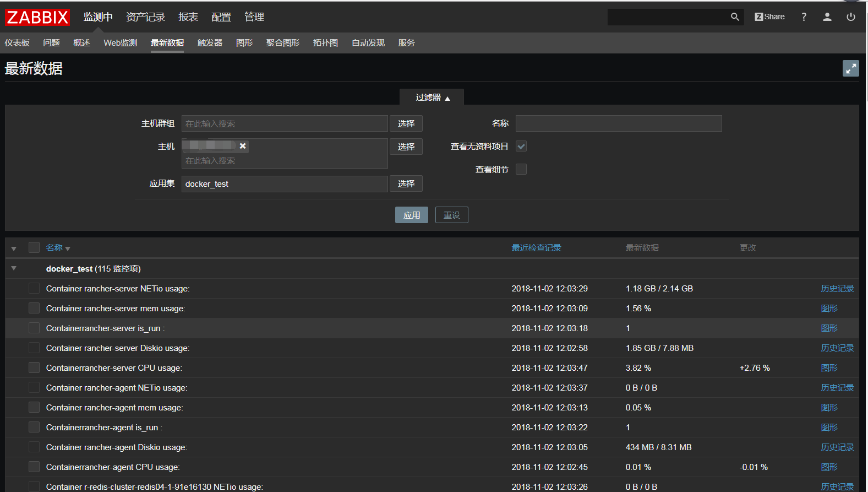Viewport: 868px width, 492px height.
Task: Open the 资产记录 main menu
Action: point(145,17)
